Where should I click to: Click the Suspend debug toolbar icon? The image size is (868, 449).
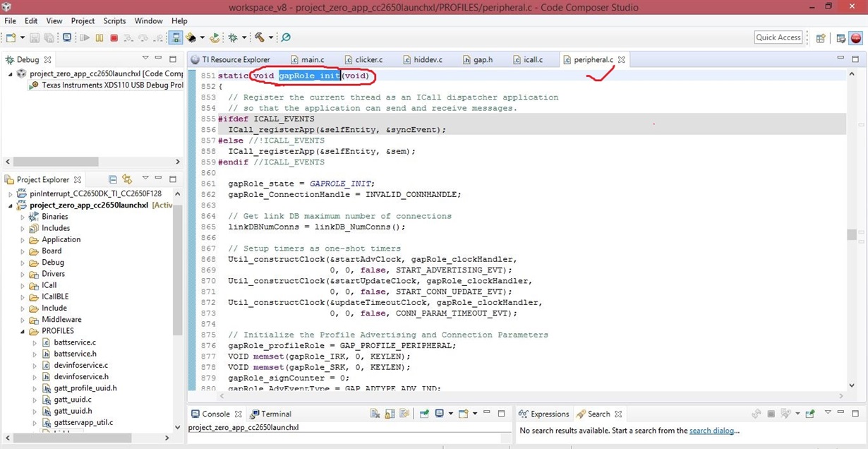tap(100, 37)
